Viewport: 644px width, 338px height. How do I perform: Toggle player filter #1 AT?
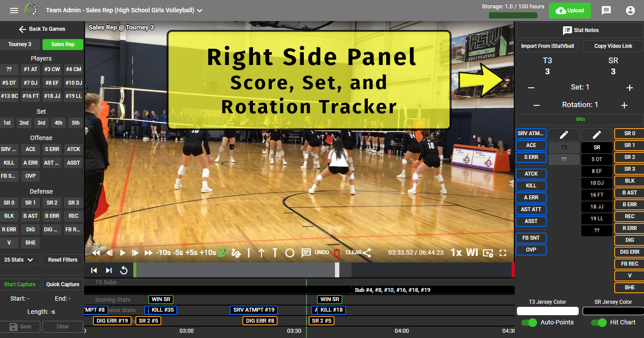pos(31,69)
